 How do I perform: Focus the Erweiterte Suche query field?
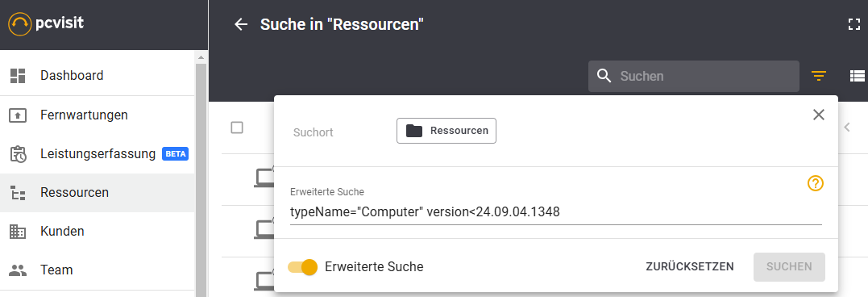pos(556,211)
